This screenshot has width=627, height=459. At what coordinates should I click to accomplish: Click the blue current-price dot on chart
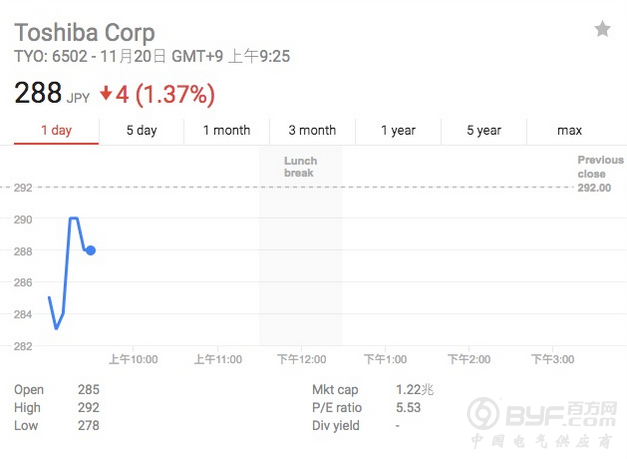pos(91,250)
